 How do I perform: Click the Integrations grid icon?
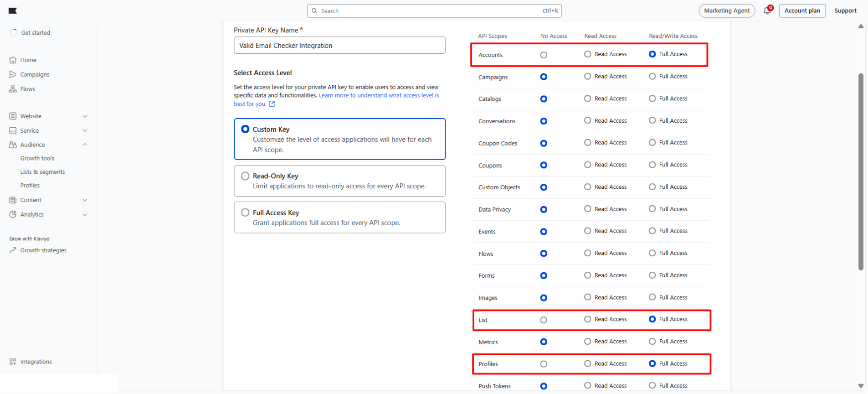pos(13,362)
